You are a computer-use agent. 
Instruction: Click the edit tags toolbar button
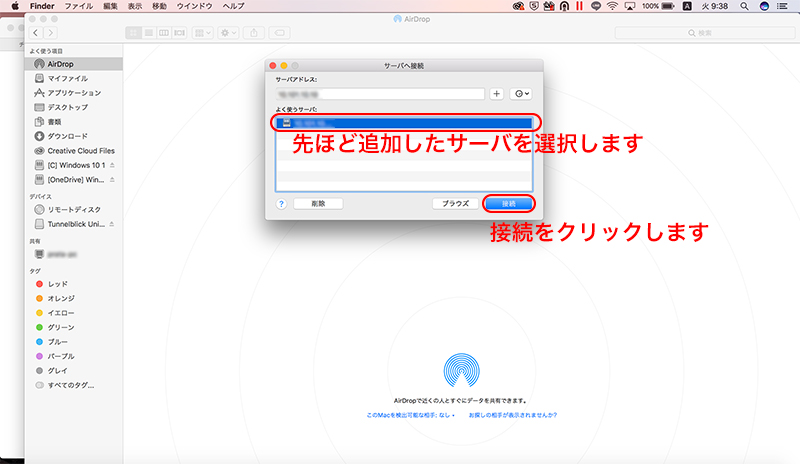click(280, 33)
